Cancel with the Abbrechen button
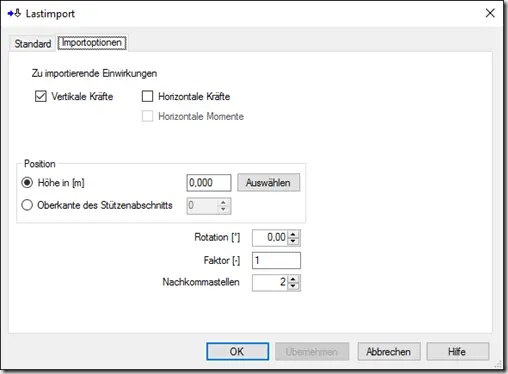 click(x=389, y=351)
